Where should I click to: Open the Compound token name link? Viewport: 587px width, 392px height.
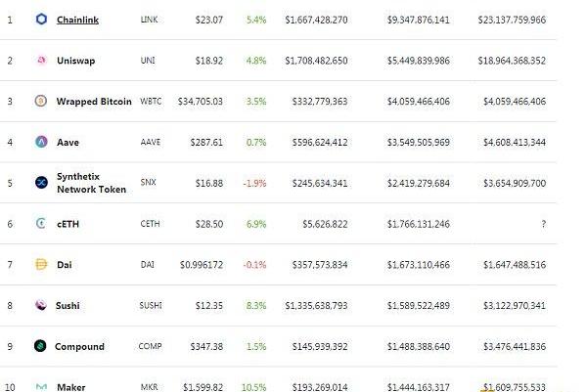pos(79,347)
